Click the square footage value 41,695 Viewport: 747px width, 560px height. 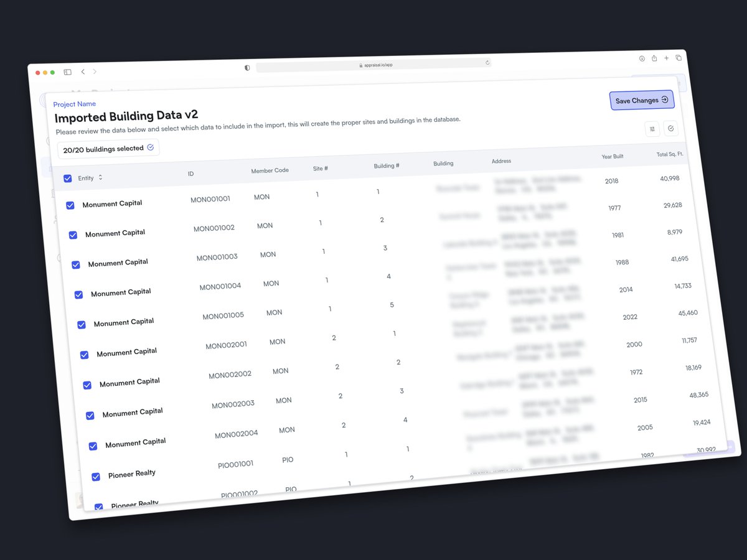click(x=680, y=259)
